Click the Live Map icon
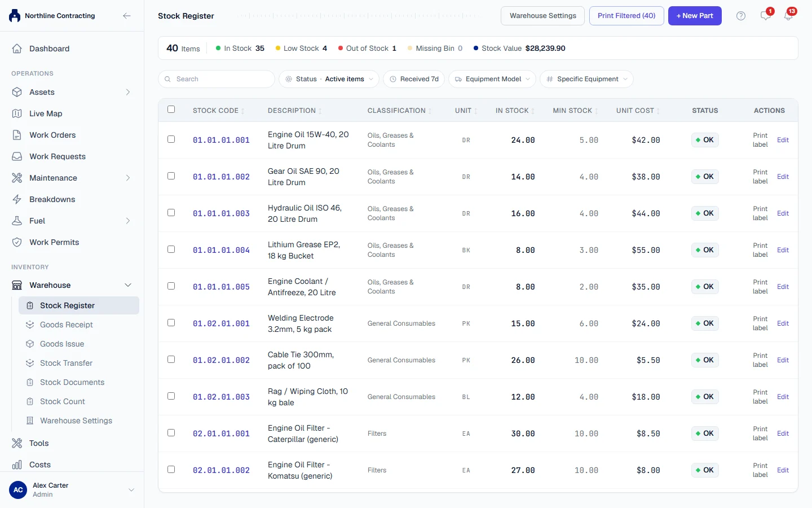Image resolution: width=812 pixels, height=508 pixels. coord(17,113)
